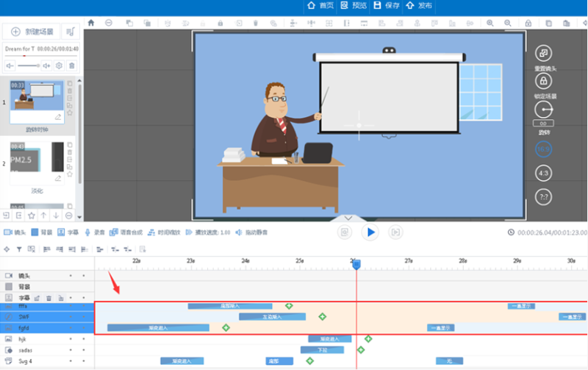
Task: Select the Svg 4 layer row
Action: [47, 361]
